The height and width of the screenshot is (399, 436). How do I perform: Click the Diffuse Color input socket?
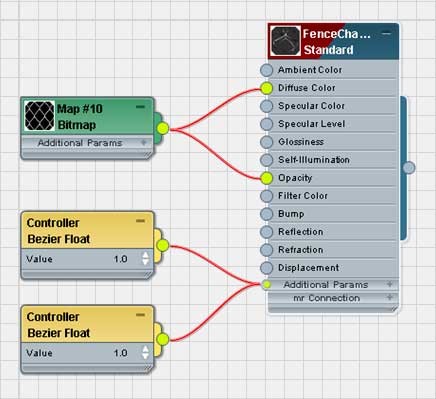tap(266, 88)
